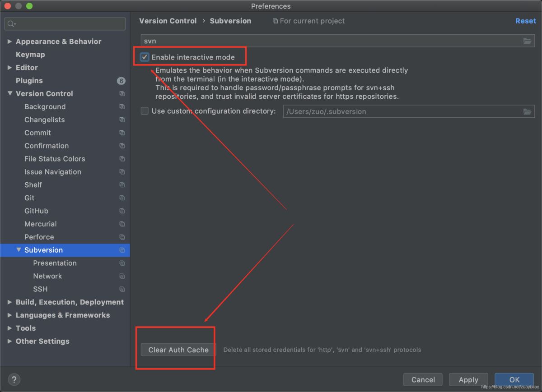Image resolution: width=542 pixels, height=392 pixels.
Task: Open the Plugins settings page
Action: [29, 81]
